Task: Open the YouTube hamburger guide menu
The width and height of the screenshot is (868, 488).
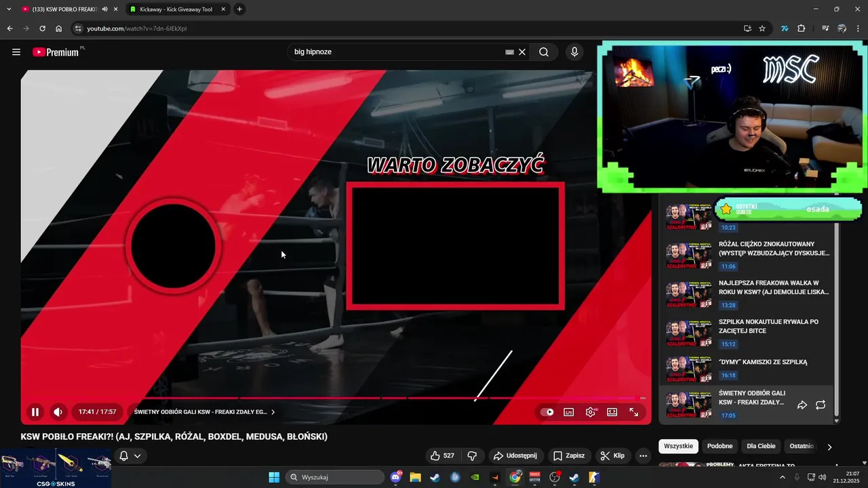Action: 16,52
